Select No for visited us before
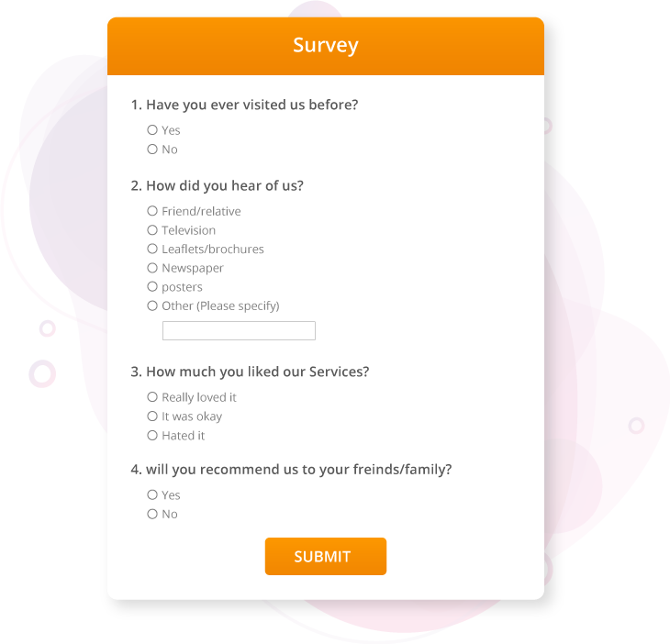This screenshot has width=670, height=644. pos(152,150)
